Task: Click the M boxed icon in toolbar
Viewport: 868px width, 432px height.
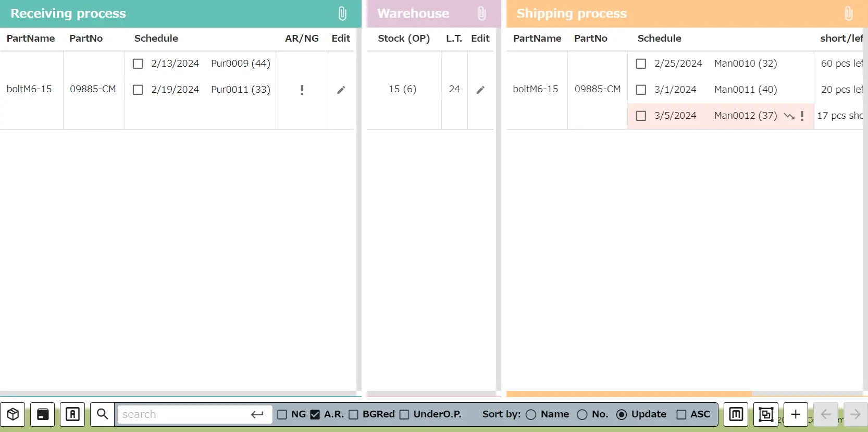Action: (736, 414)
